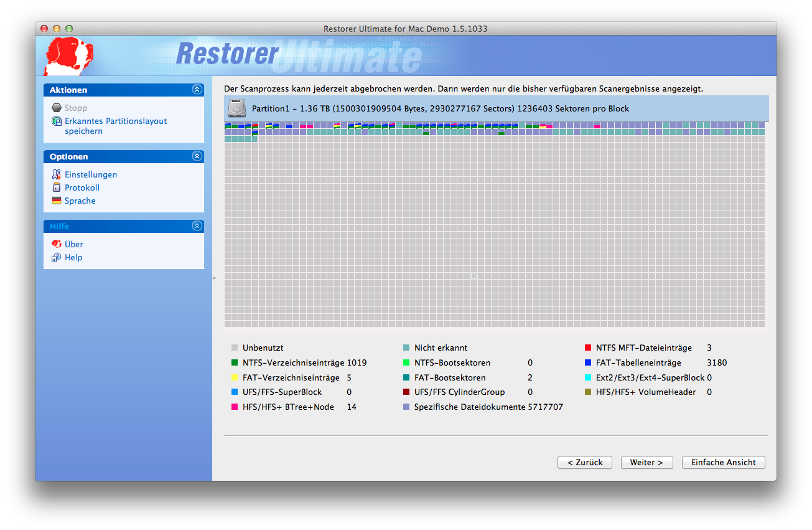Click the sidebar splitter handle arrow

[x=214, y=278]
